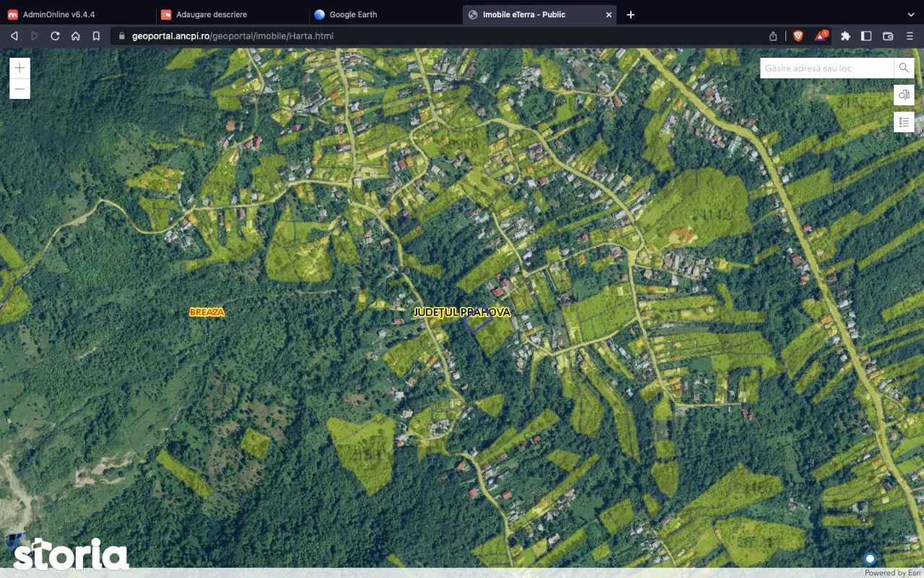Viewport: 924px width, 578px height.
Task: Open the browser extensions puzzle icon
Action: tap(845, 35)
